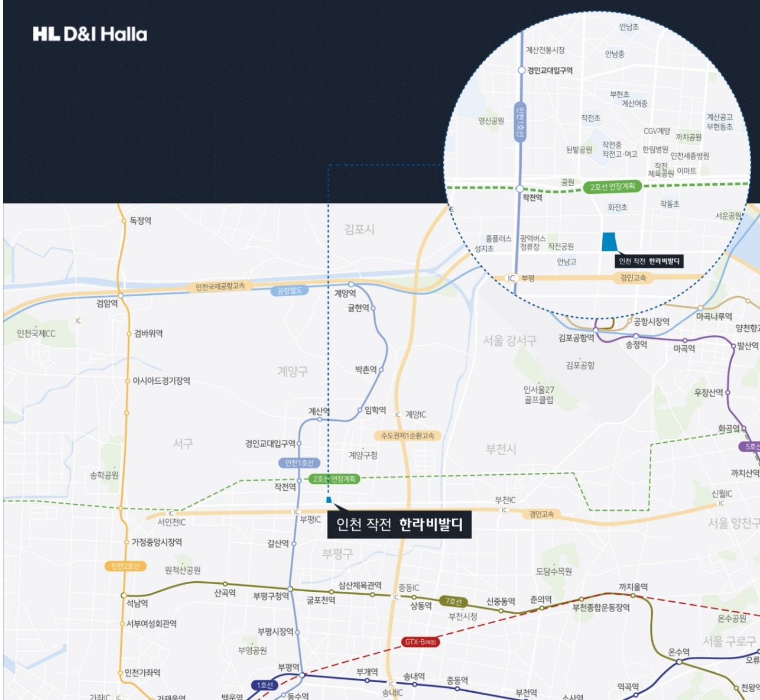Click the 원적산공원 park label

tap(183, 570)
